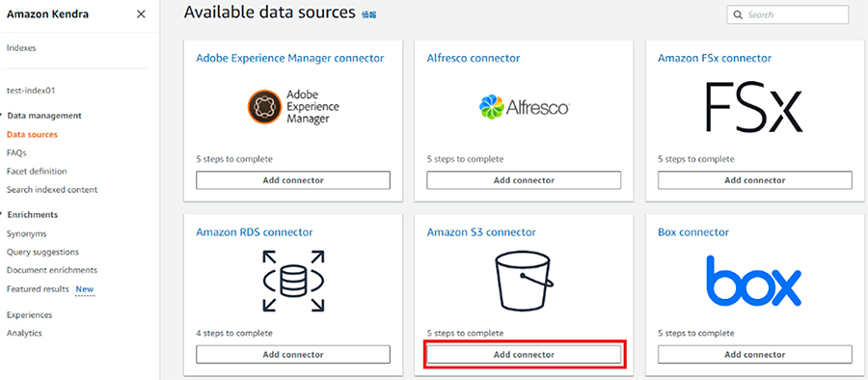Open the test-index01 index
The height and width of the screenshot is (380, 868).
point(31,91)
